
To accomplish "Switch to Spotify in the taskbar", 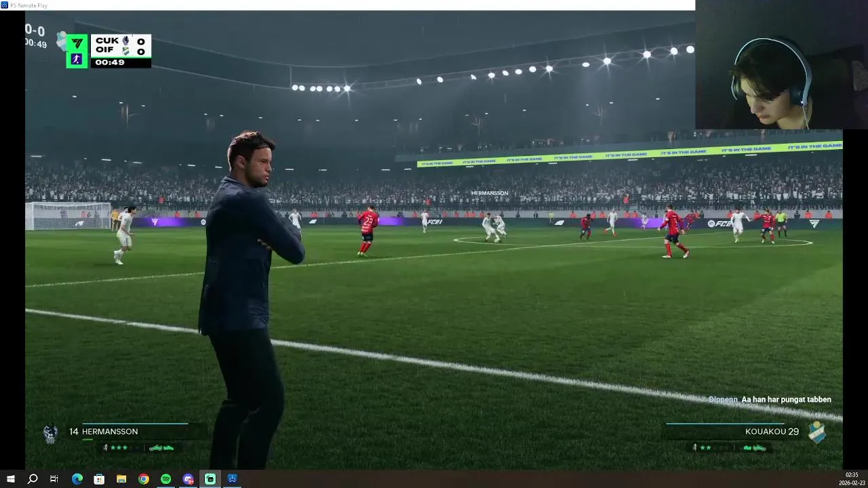I will pyautogui.click(x=166, y=479).
